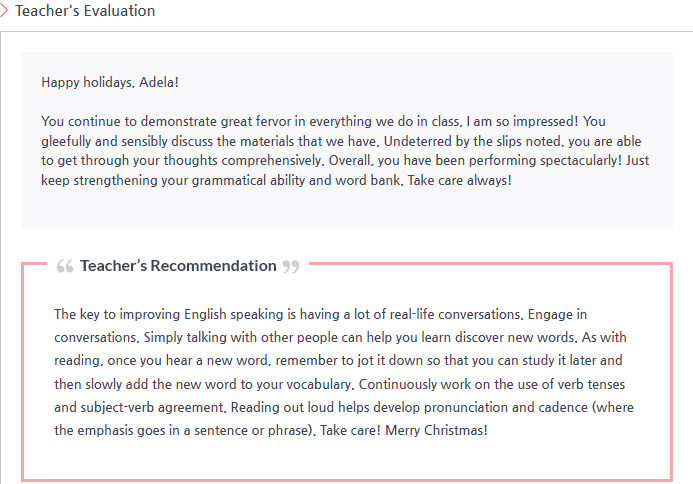Click the opening quote mark icon
The image size is (693, 484).
65,266
